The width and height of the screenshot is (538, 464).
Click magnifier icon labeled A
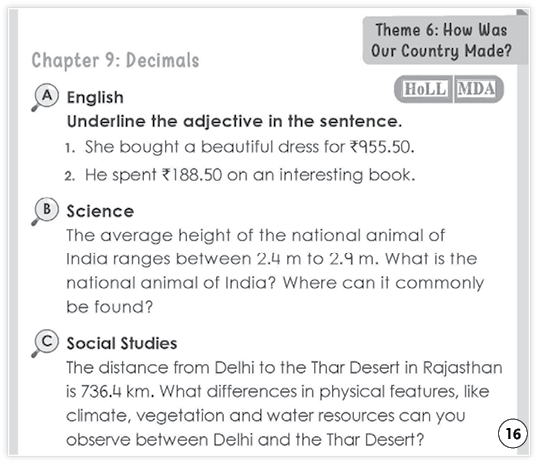click(x=45, y=97)
